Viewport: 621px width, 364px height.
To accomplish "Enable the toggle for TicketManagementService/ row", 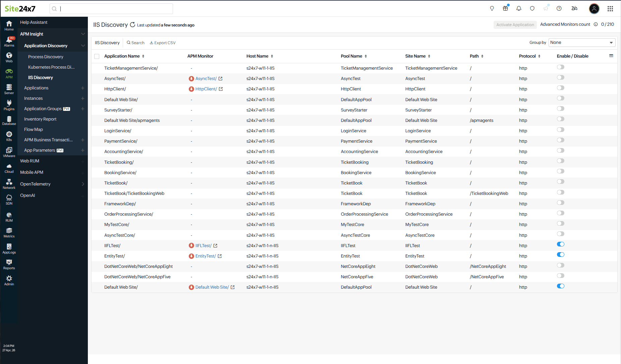I will coord(561,67).
